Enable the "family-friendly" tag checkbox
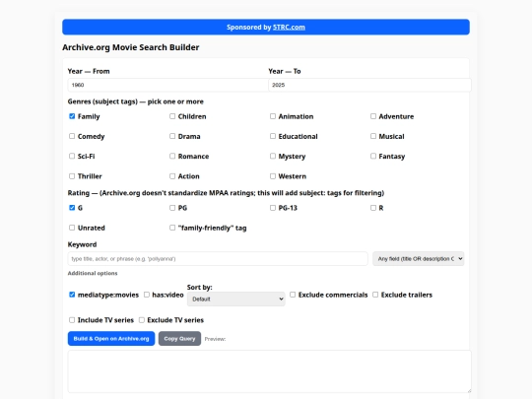The image size is (532, 399). (x=172, y=228)
